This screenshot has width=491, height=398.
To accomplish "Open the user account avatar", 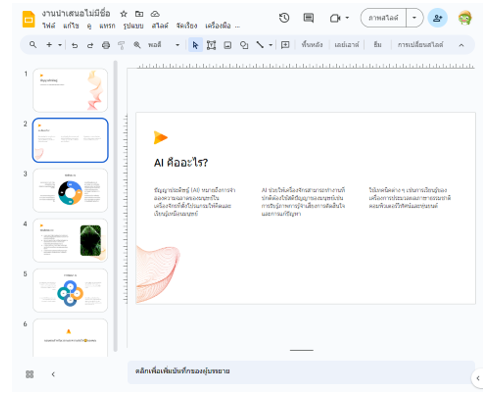I will 465,18.
